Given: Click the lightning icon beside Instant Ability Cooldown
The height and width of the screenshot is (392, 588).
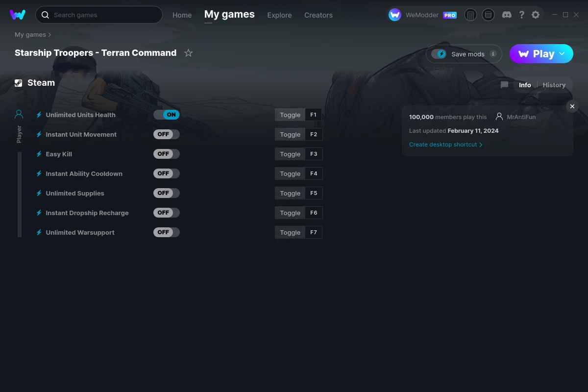Looking at the screenshot, I should [x=39, y=173].
